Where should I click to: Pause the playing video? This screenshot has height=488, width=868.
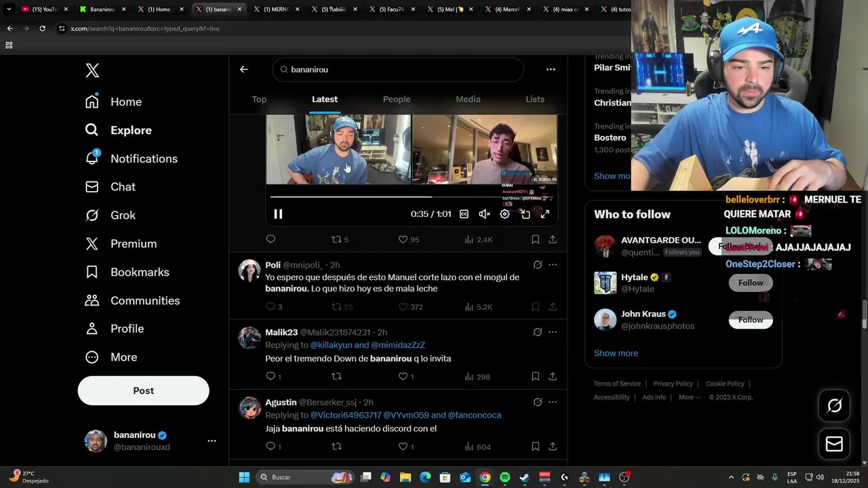tap(278, 214)
